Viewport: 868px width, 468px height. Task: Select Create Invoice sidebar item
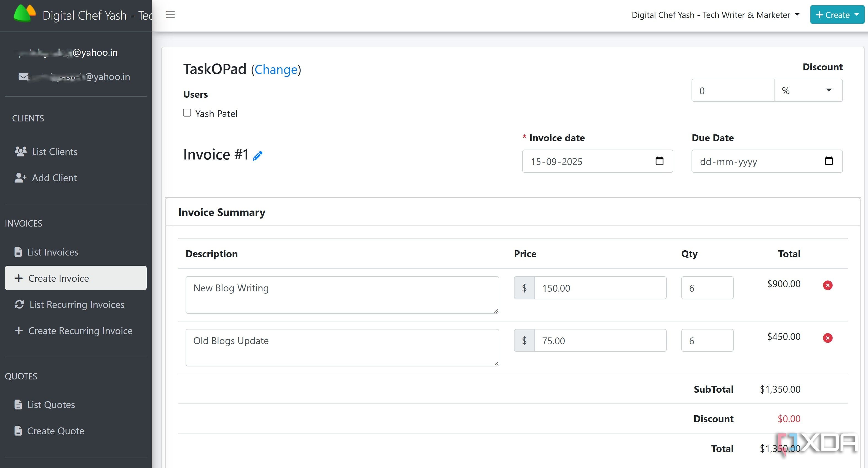point(76,278)
